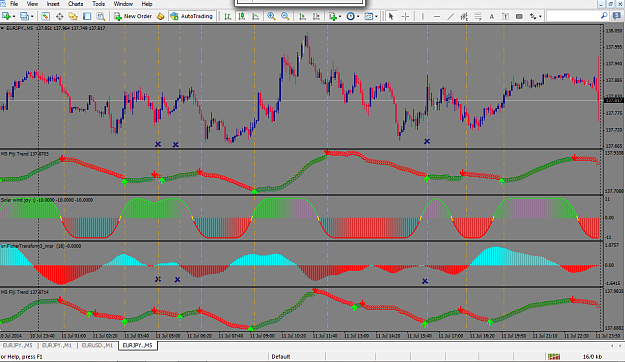625x362 pixels.
Task: Expand the Indicators dropdown arrow
Action: coord(340,16)
